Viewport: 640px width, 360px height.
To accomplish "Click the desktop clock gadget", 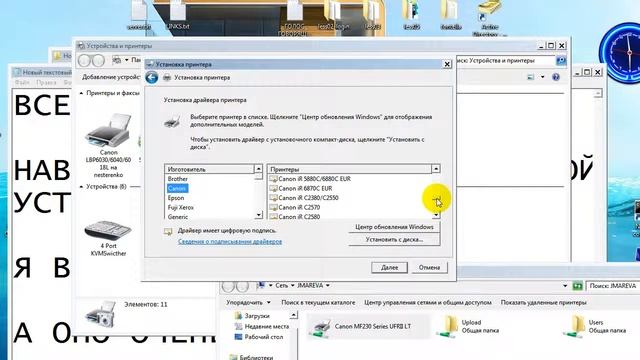I will point(621,52).
